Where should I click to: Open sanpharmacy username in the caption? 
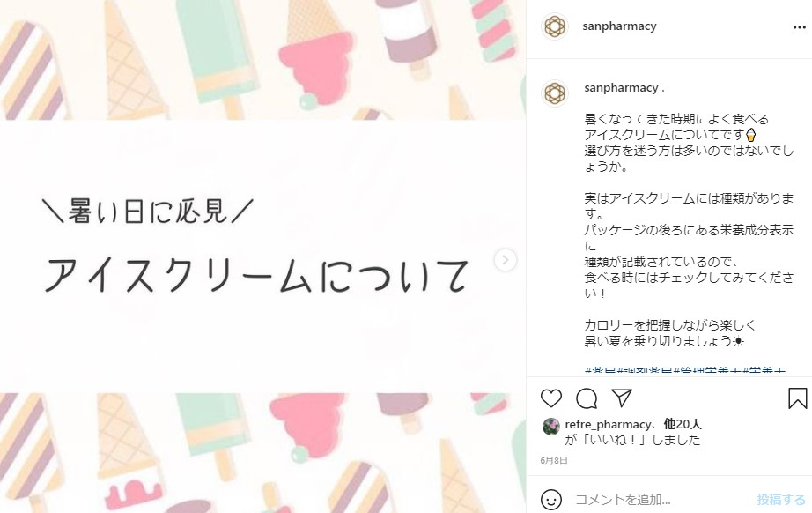point(621,87)
